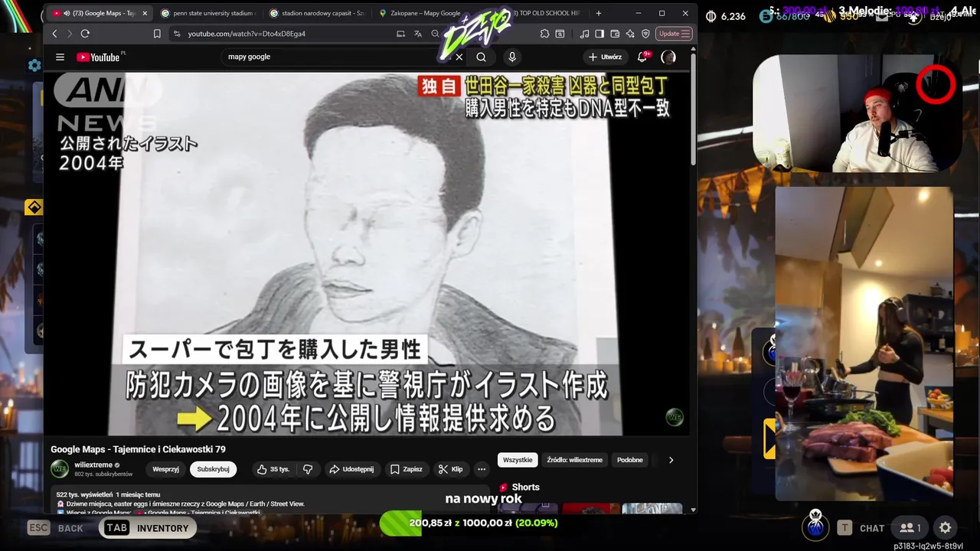Open the YouTube account avatar menu
This screenshot has height=551, width=980.
tap(668, 57)
